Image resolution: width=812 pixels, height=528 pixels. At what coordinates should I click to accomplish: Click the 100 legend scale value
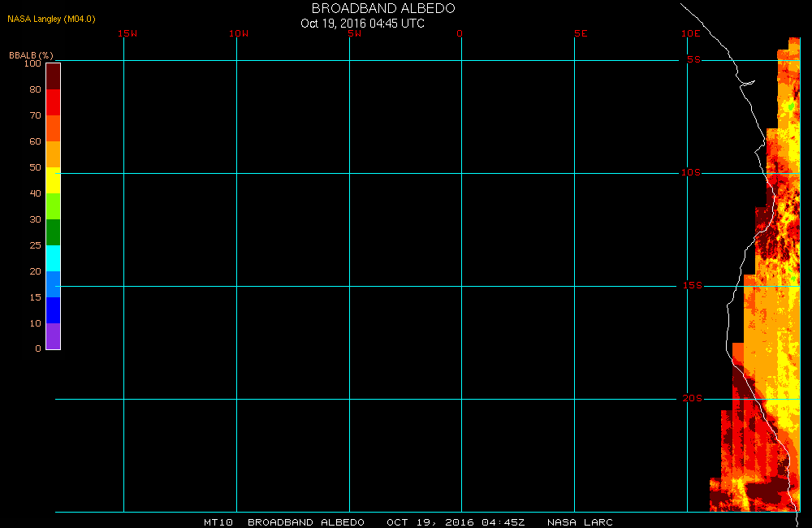(x=32, y=63)
